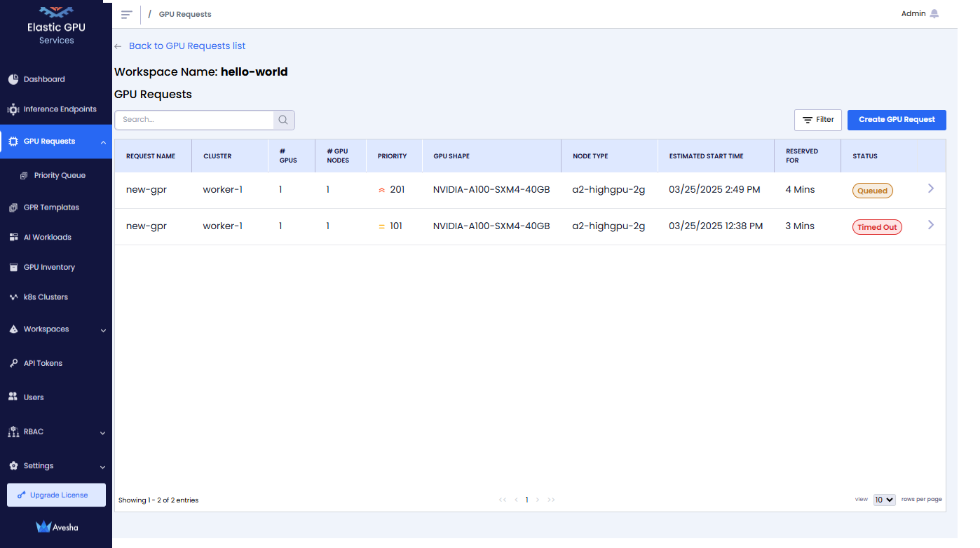Open Dashboard from the sidebar
This screenshot has width=980, height=548.
click(43, 79)
